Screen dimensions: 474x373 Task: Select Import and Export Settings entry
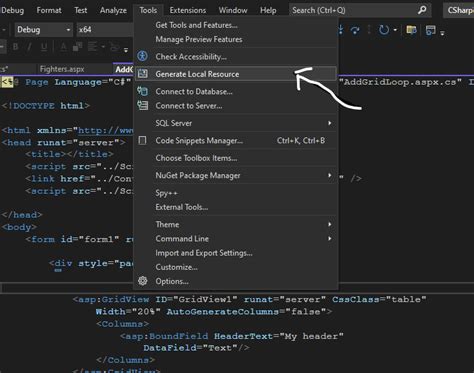[x=204, y=253]
